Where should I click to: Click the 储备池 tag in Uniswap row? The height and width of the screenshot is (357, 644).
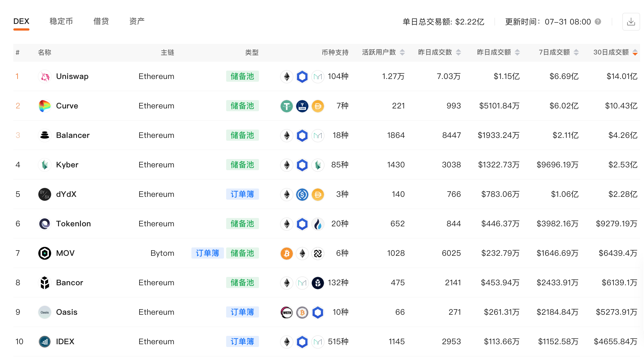pyautogui.click(x=243, y=76)
